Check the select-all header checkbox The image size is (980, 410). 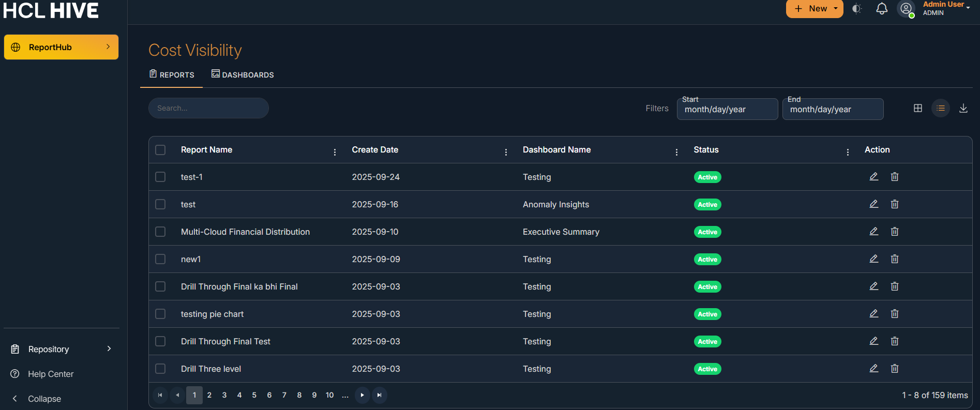pyautogui.click(x=160, y=150)
